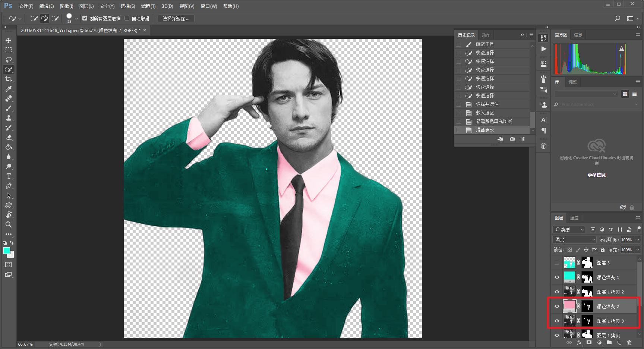Switch to 动作 actions tab
Screen dimensions: 644x349
pyautogui.click(x=486, y=35)
